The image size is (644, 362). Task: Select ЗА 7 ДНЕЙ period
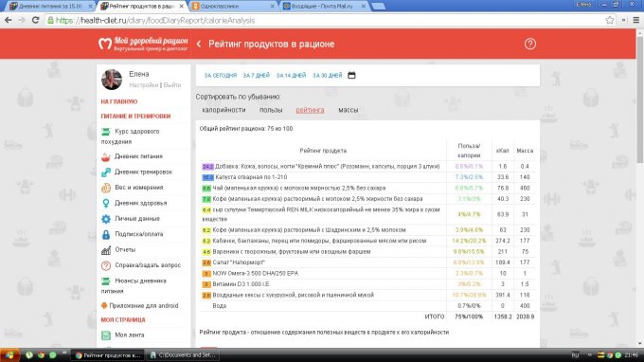[x=257, y=76]
